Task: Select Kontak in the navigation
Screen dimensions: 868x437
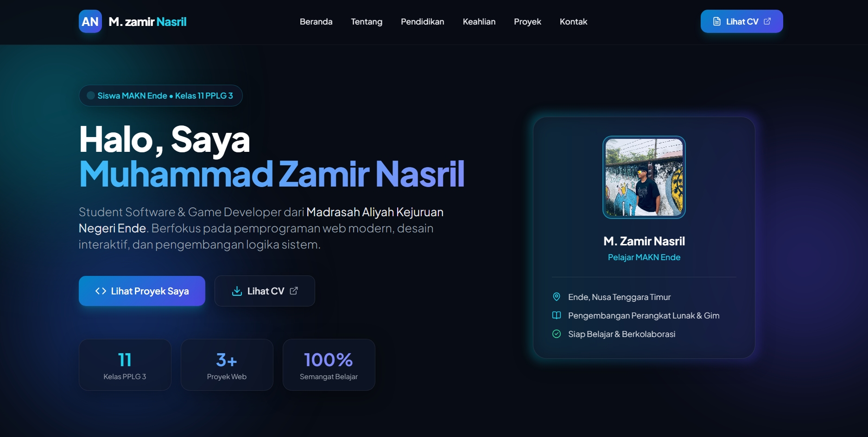Action: (x=573, y=22)
